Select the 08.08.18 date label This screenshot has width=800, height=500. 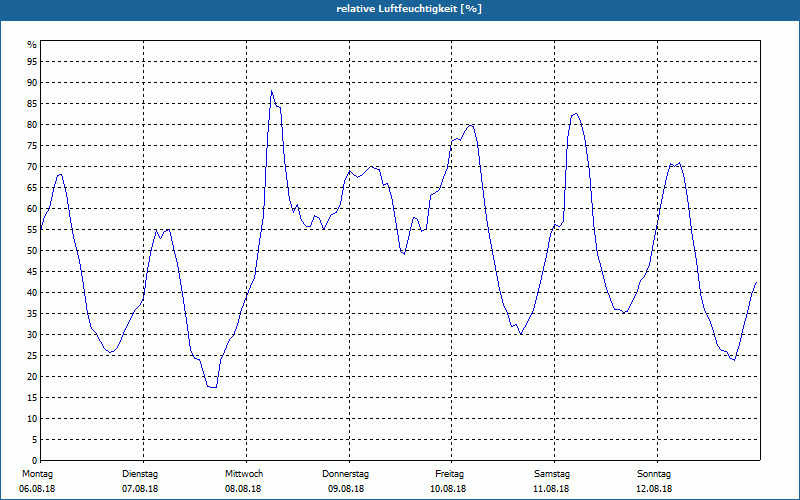pyautogui.click(x=243, y=489)
